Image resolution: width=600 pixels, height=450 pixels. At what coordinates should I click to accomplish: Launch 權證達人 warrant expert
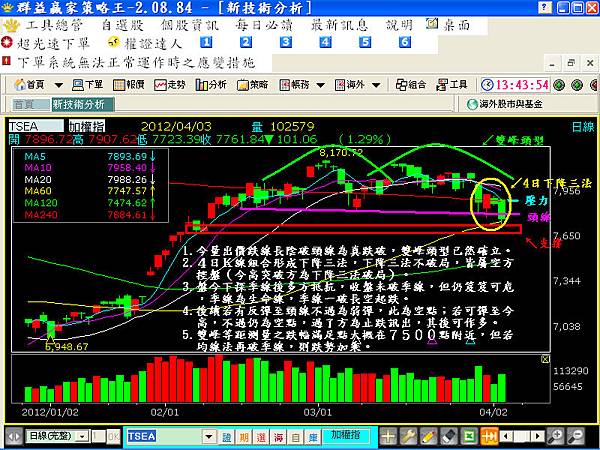(x=145, y=43)
